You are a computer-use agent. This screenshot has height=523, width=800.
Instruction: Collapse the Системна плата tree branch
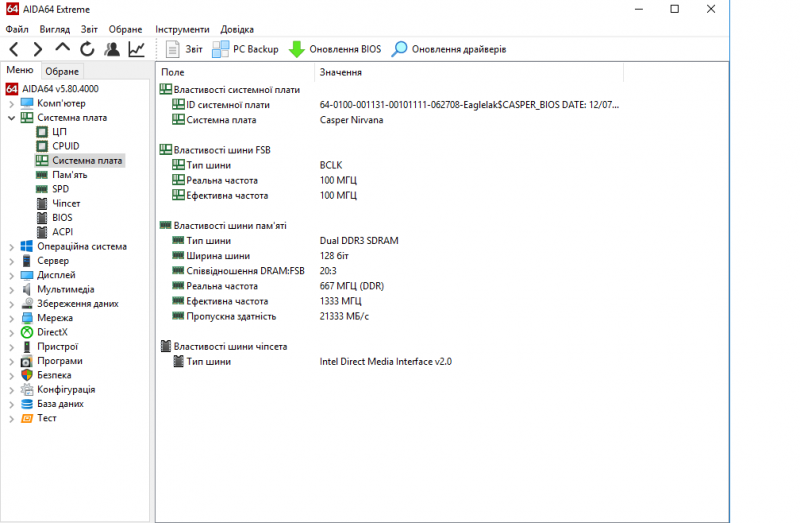[x=11, y=118]
